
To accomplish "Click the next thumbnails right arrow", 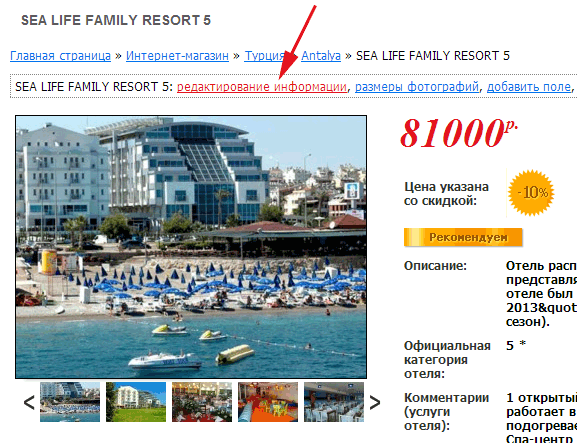I will [375, 402].
